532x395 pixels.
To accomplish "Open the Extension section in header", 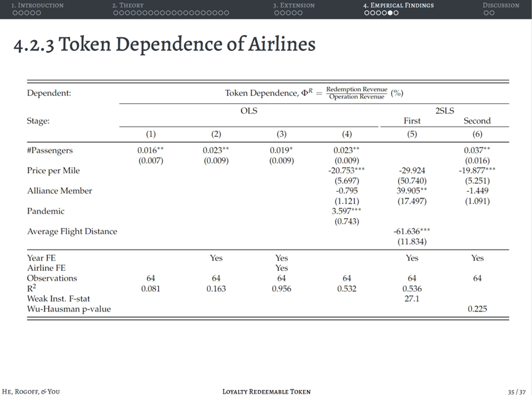I will 293,5.
